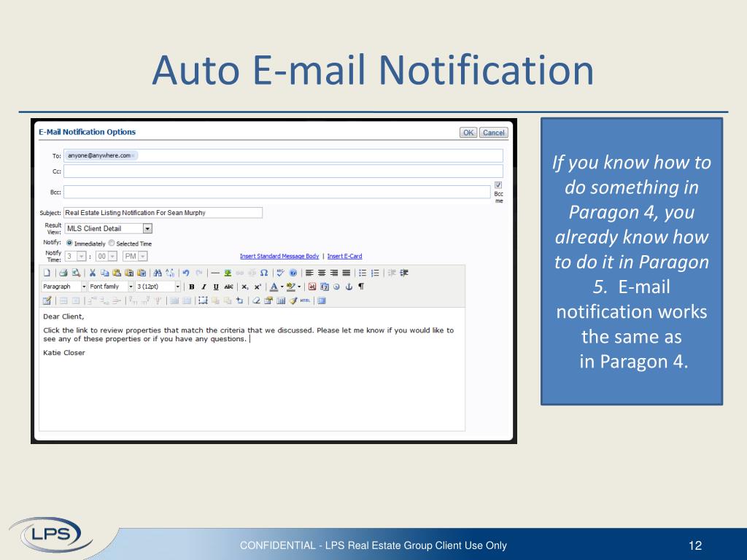Insert a numbered list

[375, 273]
